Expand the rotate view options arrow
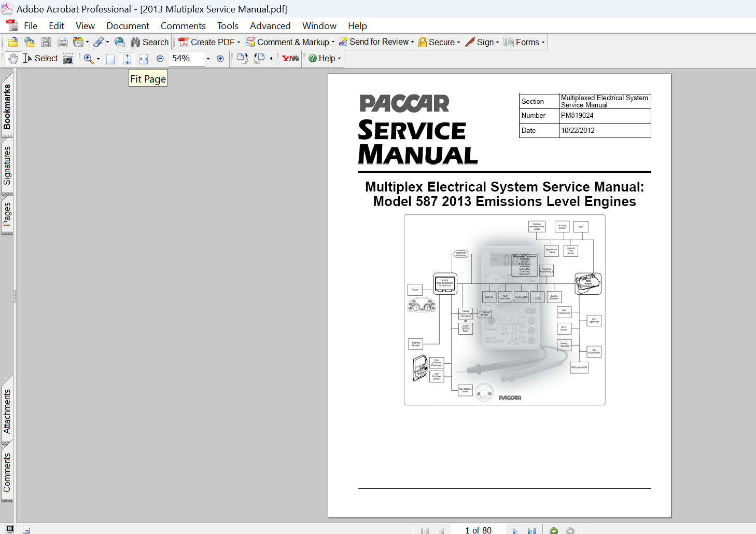This screenshot has width=756, height=534. click(x=271, y=59)
